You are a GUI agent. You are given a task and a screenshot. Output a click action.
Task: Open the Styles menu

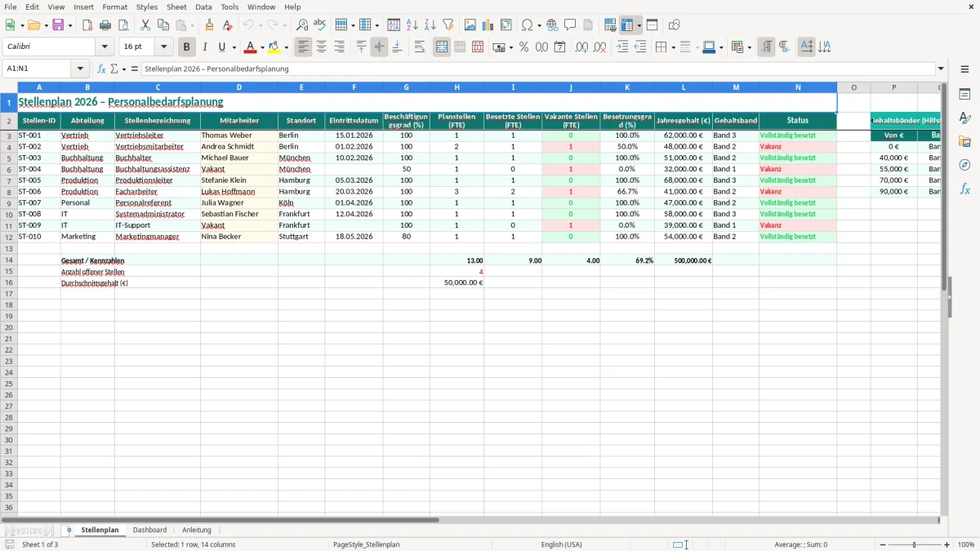147,7
